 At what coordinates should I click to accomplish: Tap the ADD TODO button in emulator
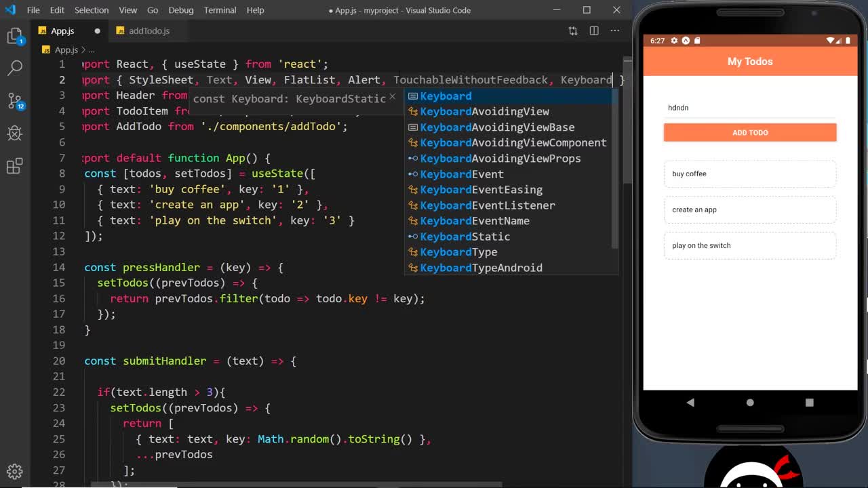tap(750, 133)
